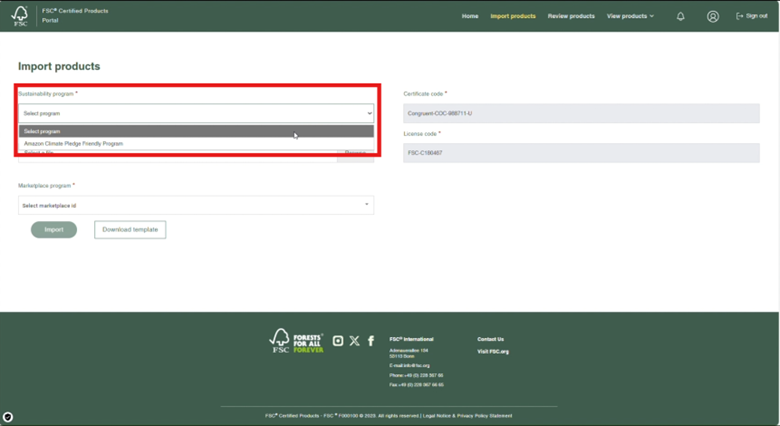780x426 pixels.
Task: Click the Sign out icon
Action: (x=740, y=16)
